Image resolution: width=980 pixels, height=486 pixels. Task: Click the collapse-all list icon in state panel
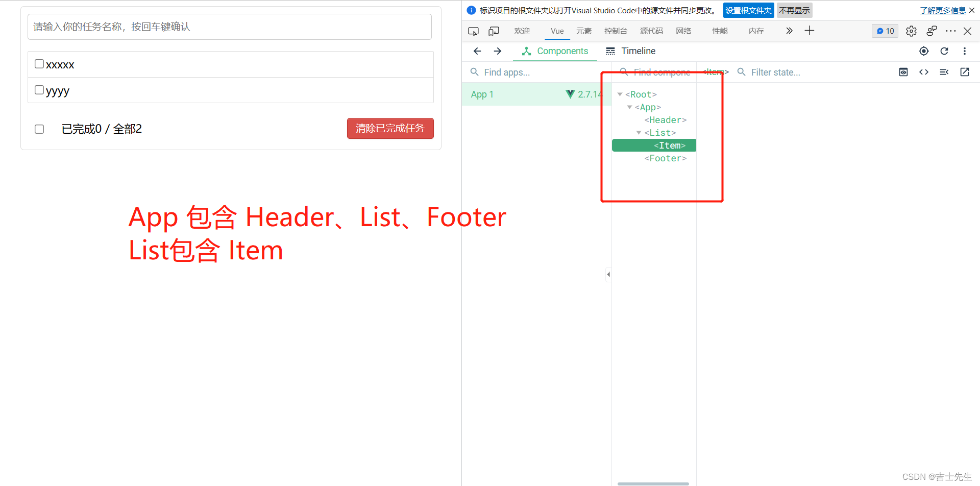(x=944, y=72)
